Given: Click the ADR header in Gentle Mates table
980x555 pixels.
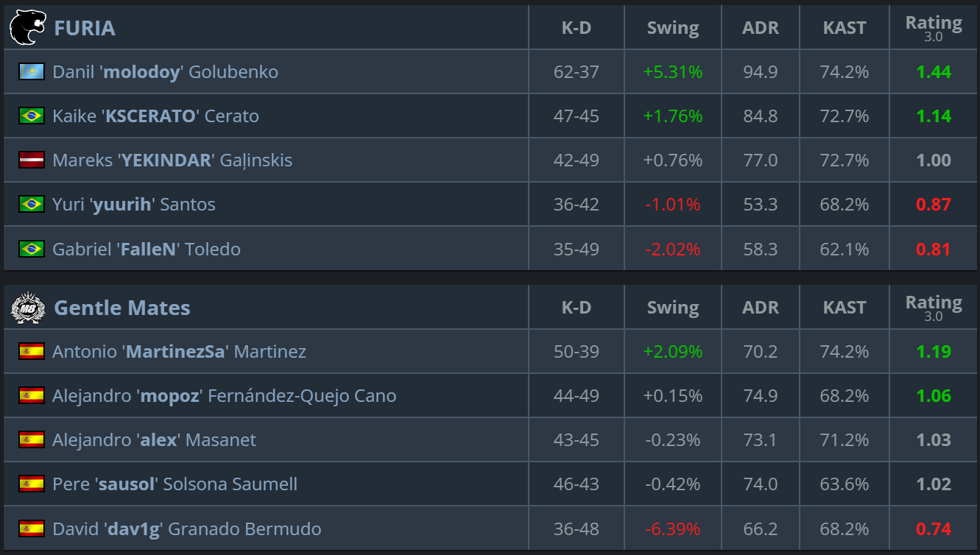Looking at the screenshot, I should [761, 308].
